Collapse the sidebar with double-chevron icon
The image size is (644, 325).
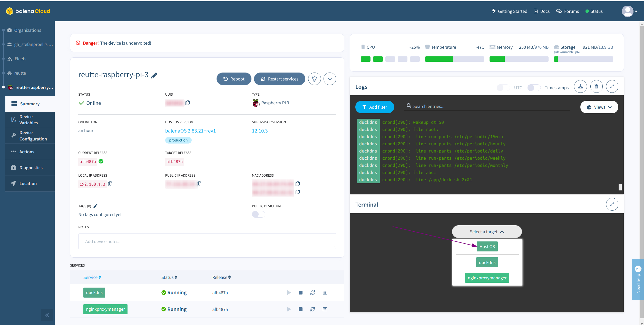[47, 315]
